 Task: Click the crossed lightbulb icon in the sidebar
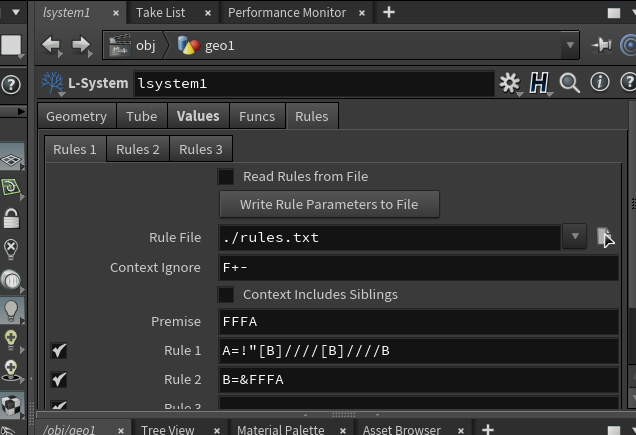[11, 249]
